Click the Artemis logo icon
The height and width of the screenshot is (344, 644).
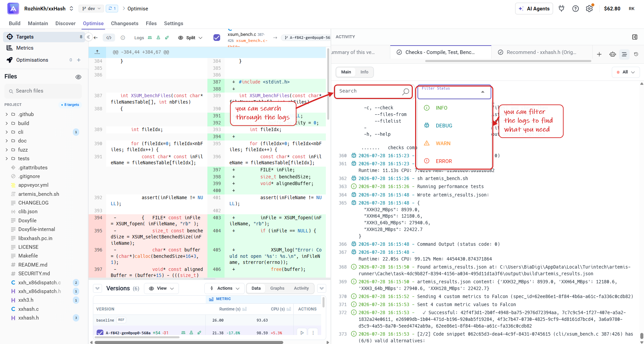13,8
